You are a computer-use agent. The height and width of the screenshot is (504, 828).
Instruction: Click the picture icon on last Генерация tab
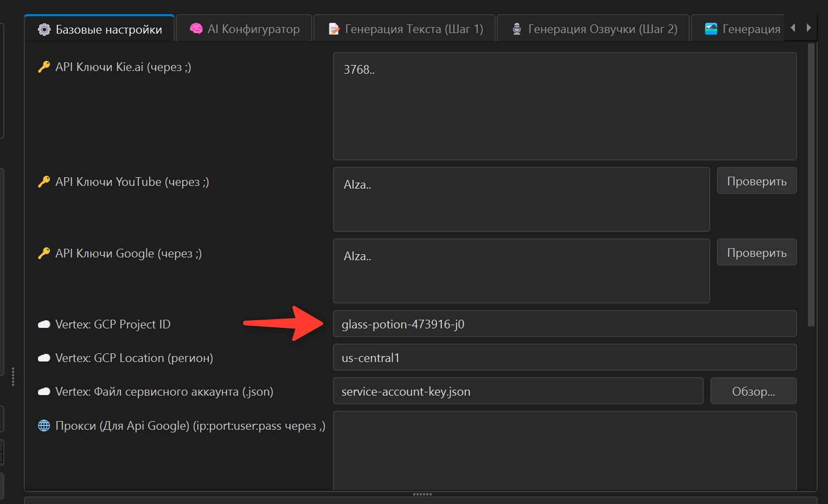[x=711, y=29]
